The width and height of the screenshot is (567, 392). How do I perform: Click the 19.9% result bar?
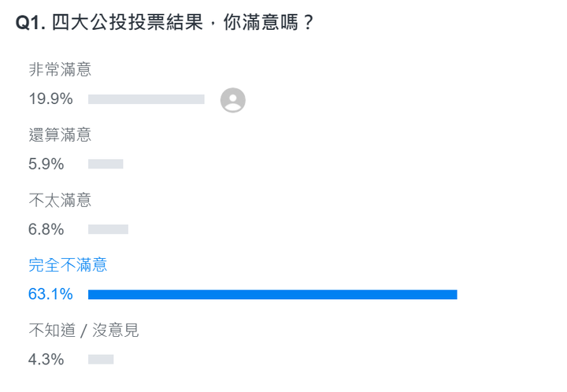[x=146, y=99]
